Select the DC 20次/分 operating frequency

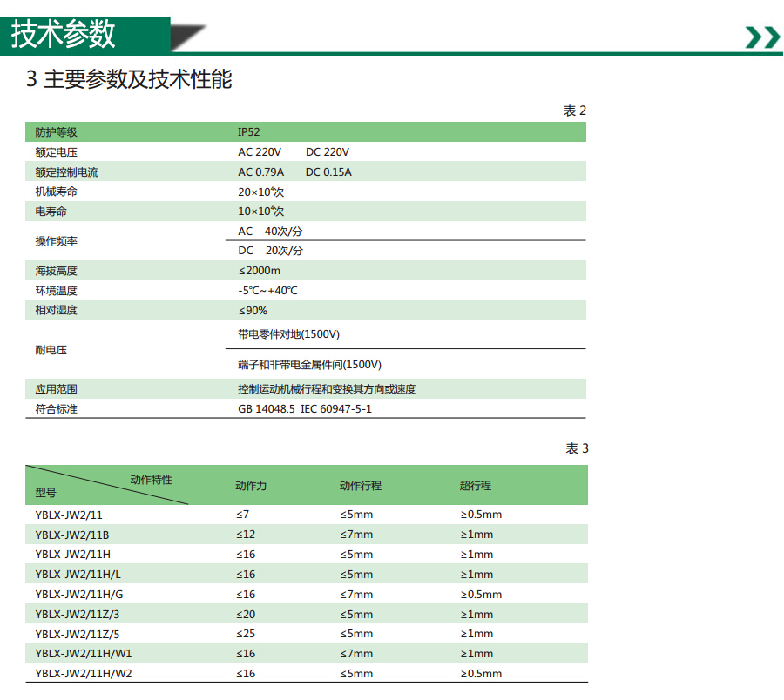(271, 251)
